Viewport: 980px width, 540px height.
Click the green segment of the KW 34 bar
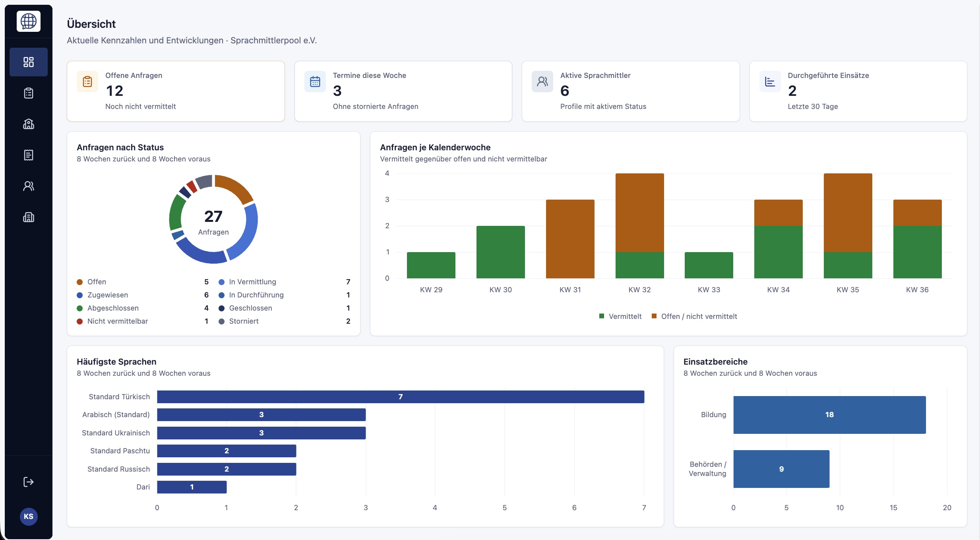click(779, 252)
